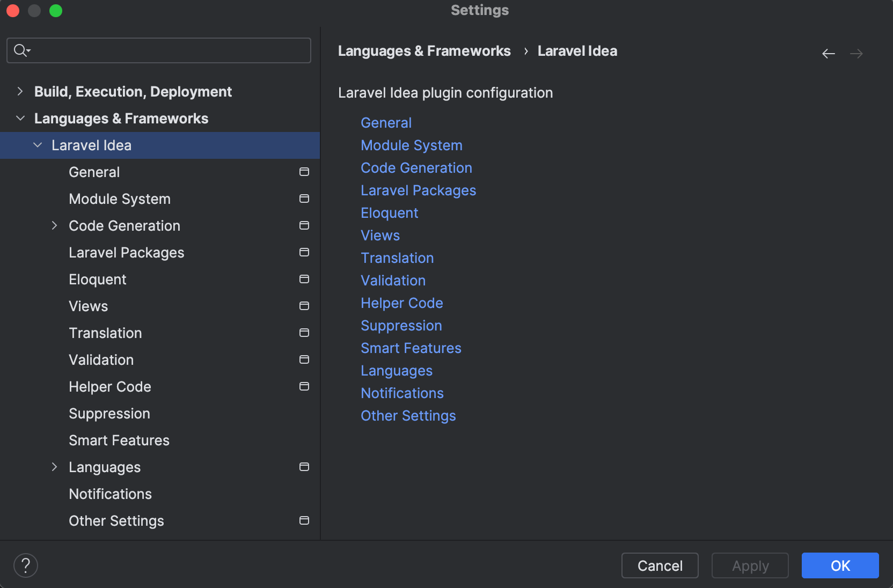Open the Translation configuration link
Screen dimensions: 893x588
pyautogui.click(x=397, y=258)
